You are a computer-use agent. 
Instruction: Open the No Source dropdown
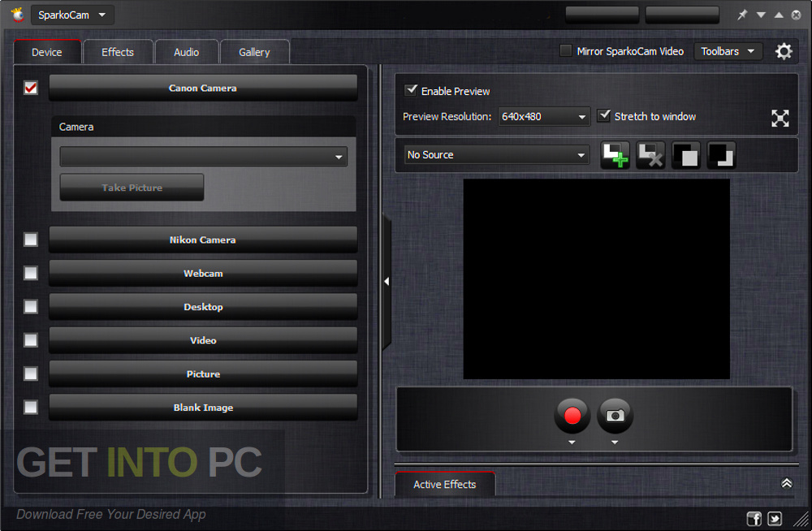point(496,155)
